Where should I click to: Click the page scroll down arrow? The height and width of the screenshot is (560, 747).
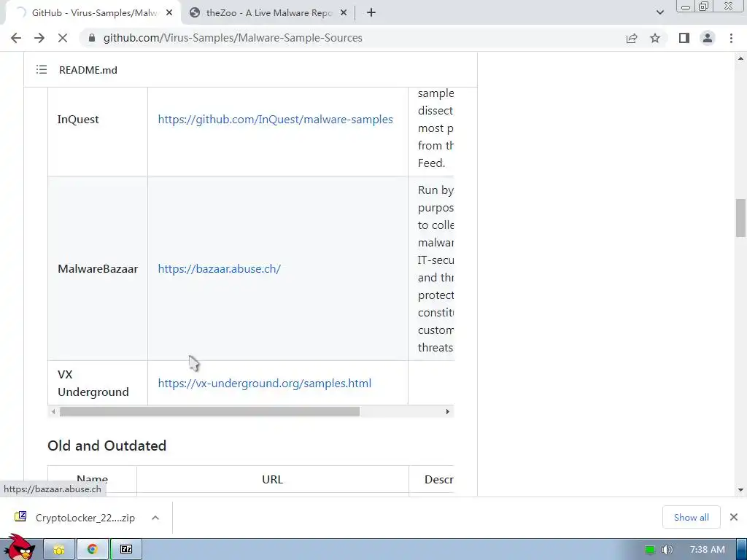coord(740,489)
